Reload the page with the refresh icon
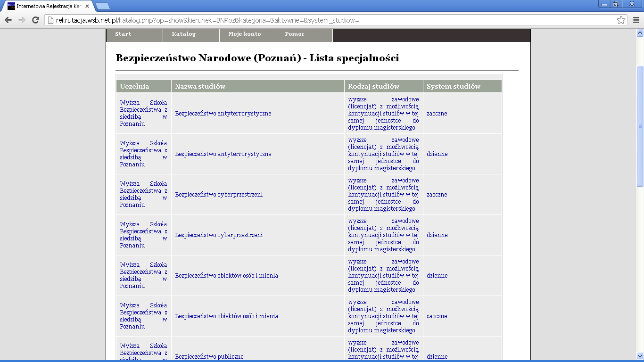Screen dimensions: 644x362 tap(35, 20)
